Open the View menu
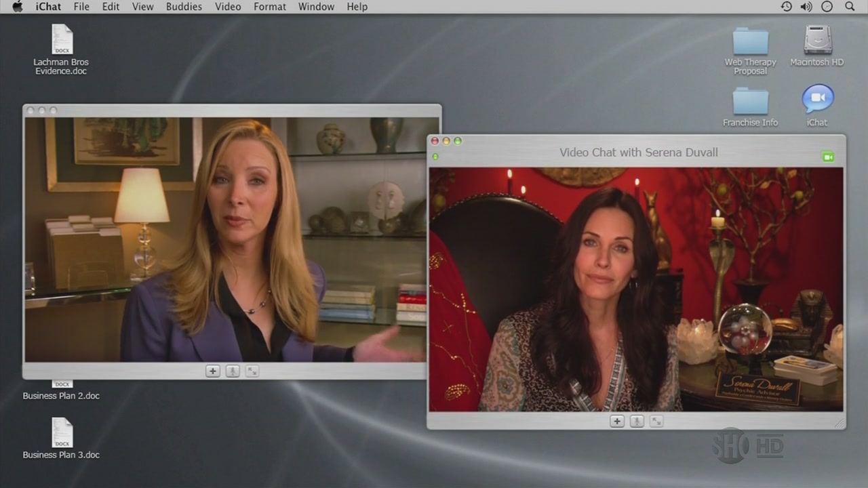The width and height of the screenshot is (868, 488). click(142, 7)
